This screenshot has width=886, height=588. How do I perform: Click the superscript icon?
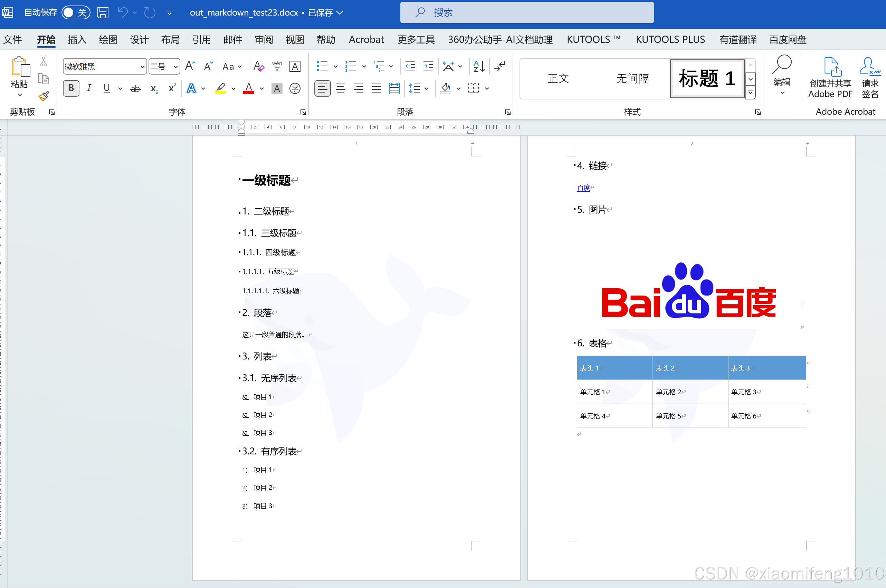[172, 88]
